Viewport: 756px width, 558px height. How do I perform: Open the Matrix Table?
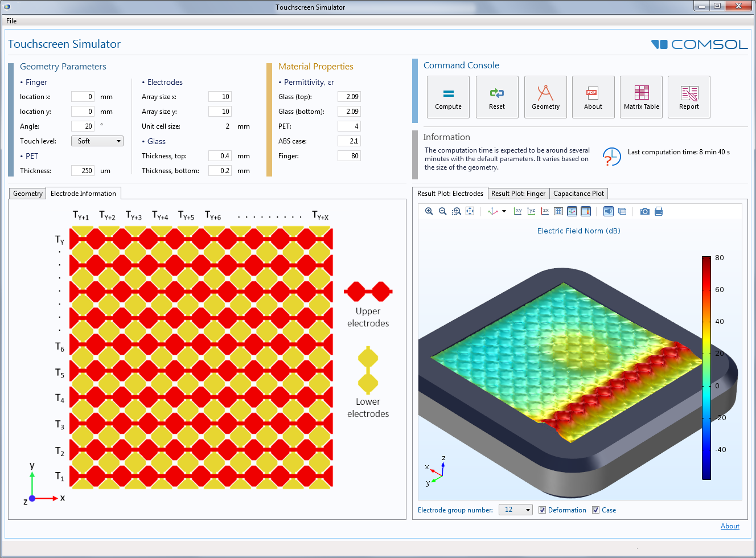[641, 97]
